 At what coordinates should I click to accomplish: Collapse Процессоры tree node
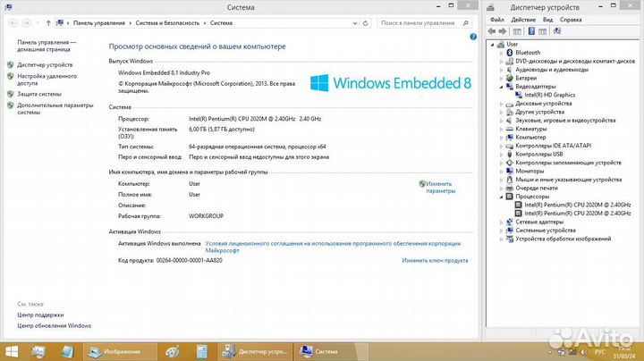pyautogui.click(x=502, y=197)
